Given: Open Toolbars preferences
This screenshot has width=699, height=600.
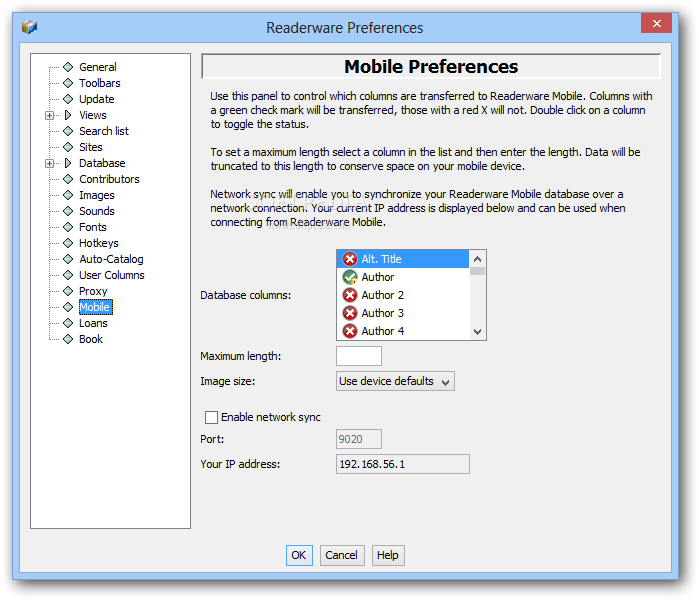Looking at the screenshot, I should click(x=100, y=83).
